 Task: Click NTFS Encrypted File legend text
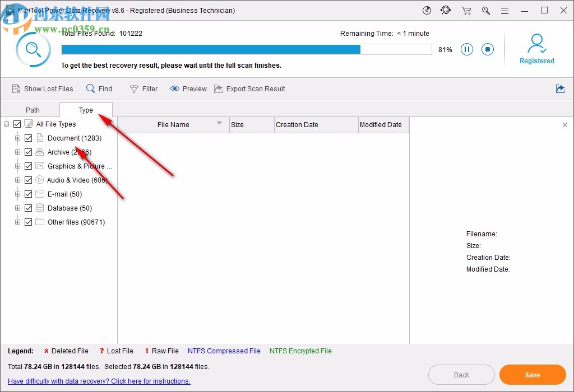300,351
